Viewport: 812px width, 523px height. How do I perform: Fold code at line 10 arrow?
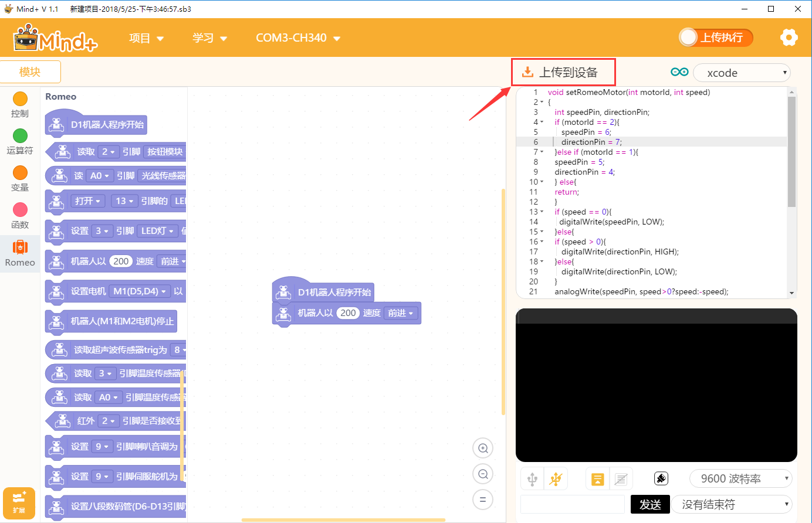542,182
